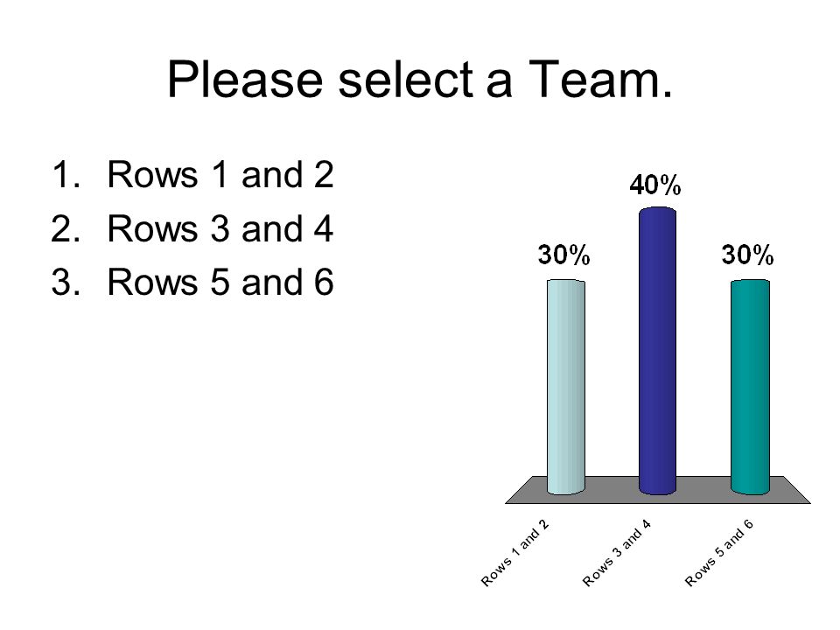Select answer option 'Rows 5 and 6'
This screenshot has width=840, height=630.
tap(220, 281)
